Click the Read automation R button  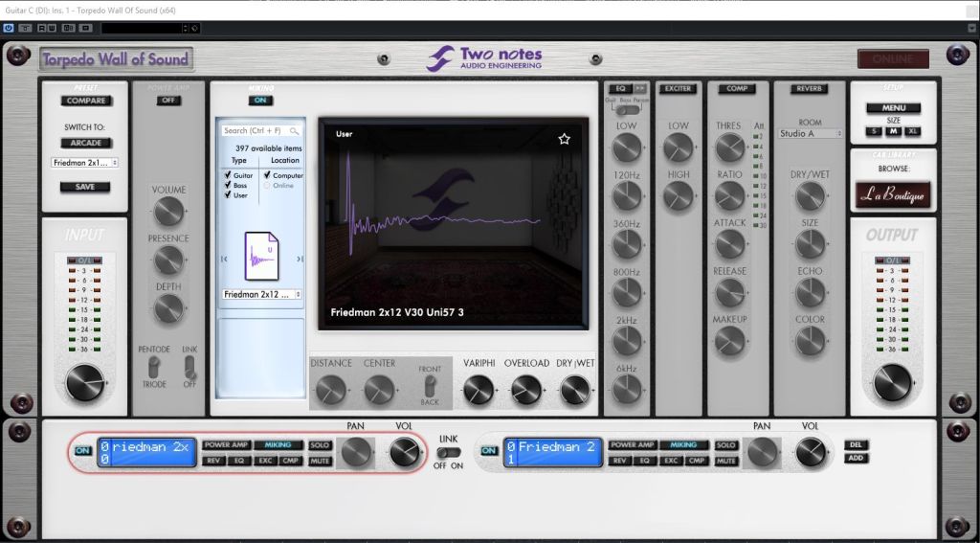(x=42, y=28)
